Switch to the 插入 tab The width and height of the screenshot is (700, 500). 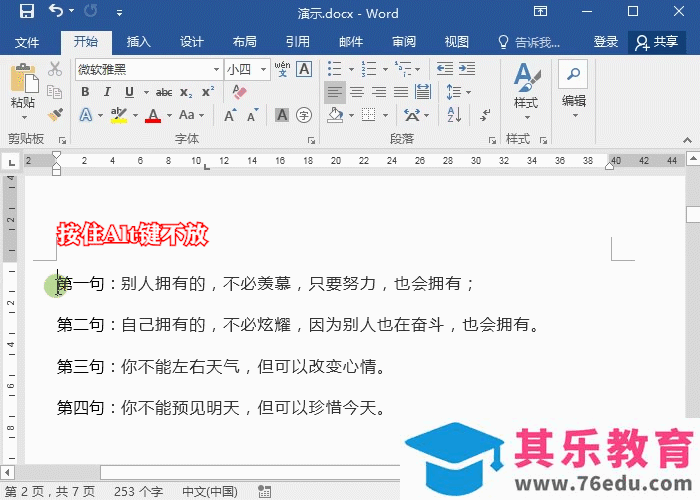tap(138, 42)
